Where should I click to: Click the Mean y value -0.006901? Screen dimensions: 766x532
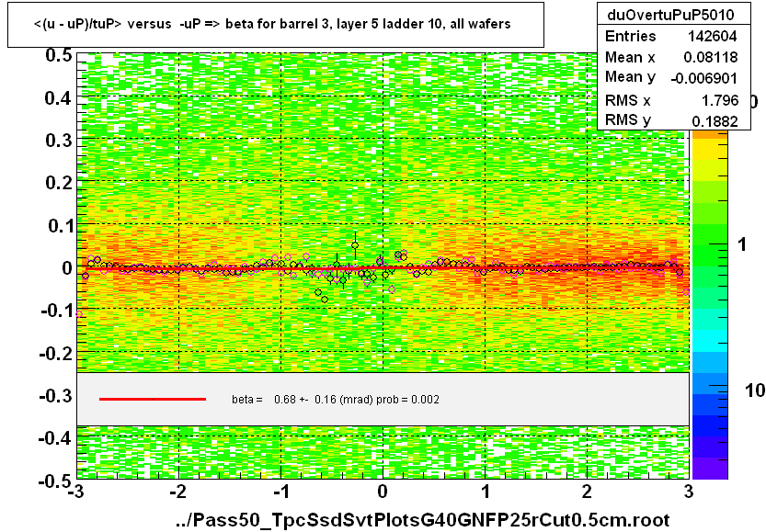pos(704,78)
